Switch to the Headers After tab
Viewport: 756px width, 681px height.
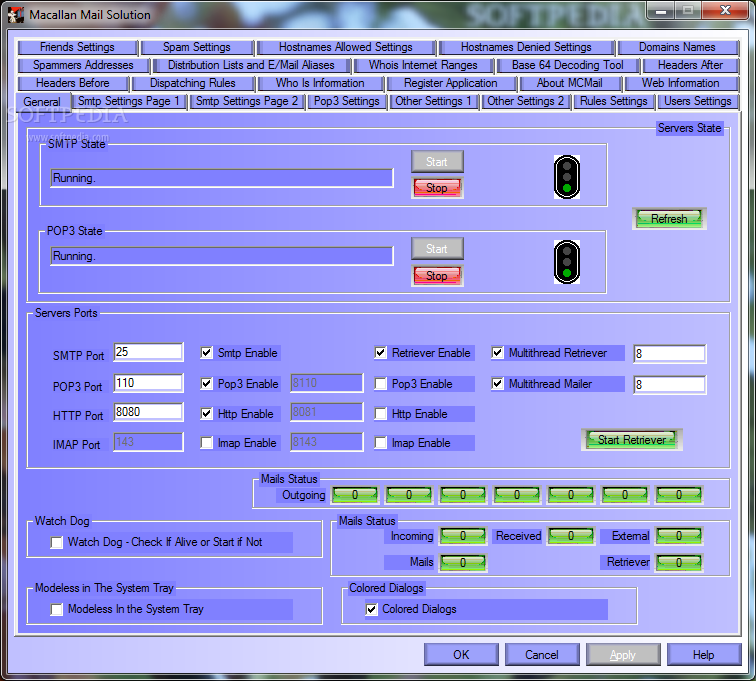point(690,65)
